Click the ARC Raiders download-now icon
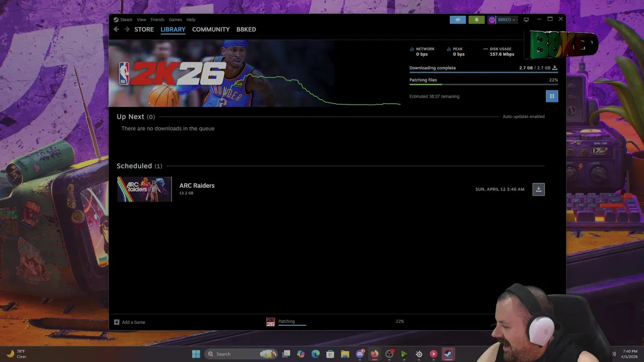644x362 pixels. [x=538, y=189]
